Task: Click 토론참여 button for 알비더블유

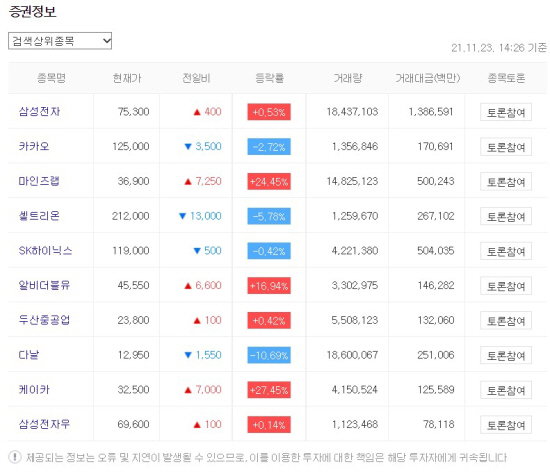Action: [506, 286]
